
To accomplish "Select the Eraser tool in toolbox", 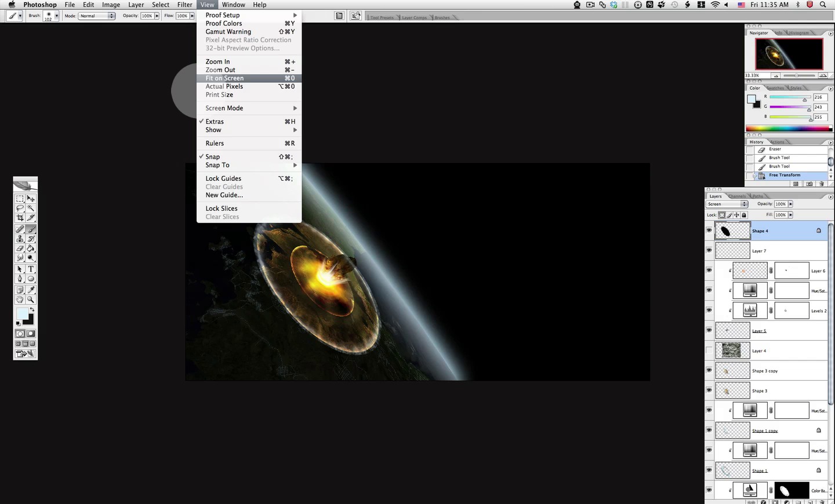I will pyautogui.click(x=20, y=248).
